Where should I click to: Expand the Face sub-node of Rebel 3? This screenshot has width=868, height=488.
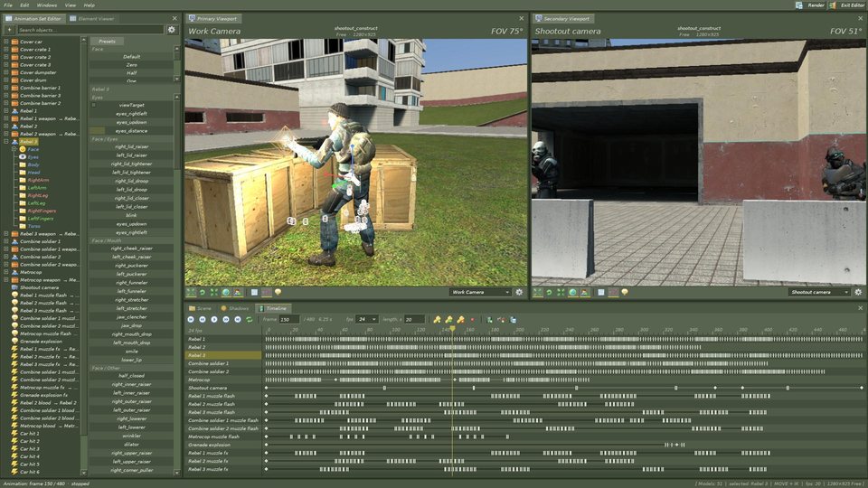point(14,149)
